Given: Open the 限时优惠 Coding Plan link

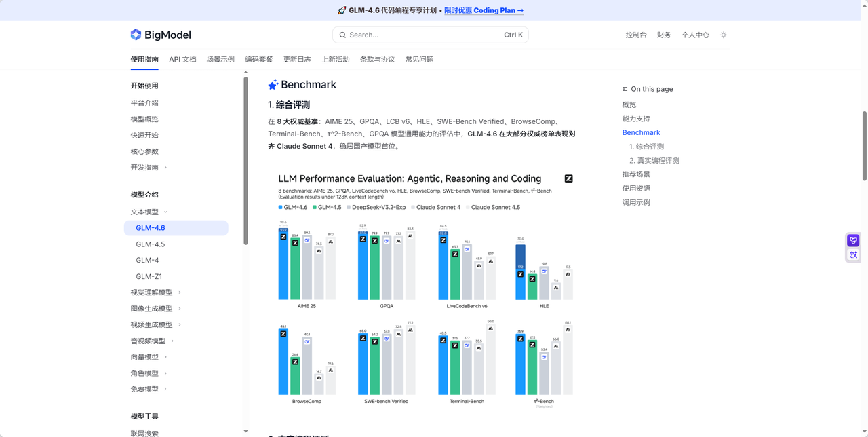Looking at the screenshot, I should tap(484, 10).
